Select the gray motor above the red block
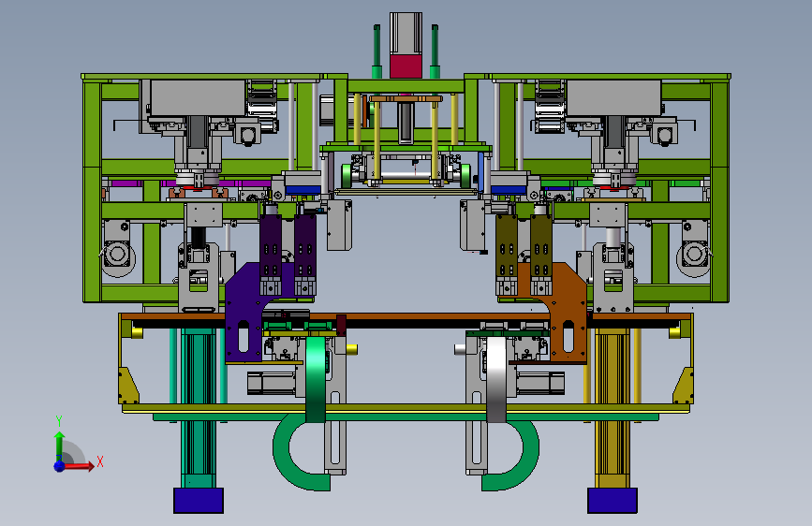This screenshot has width=812, height=526. tap(406, 33)
